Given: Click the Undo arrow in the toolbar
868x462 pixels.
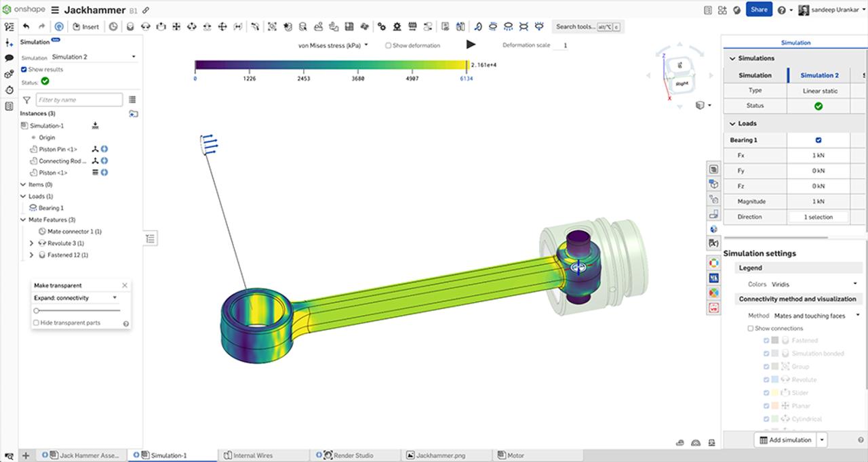Looking at the screenshot, I should (x=25, y=26).
